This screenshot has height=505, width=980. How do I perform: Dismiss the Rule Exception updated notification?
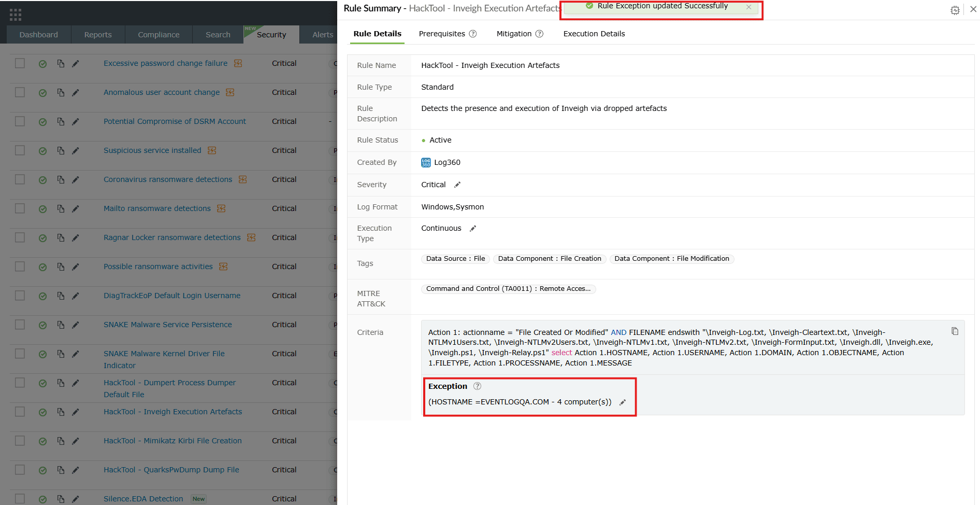pos(748,7)
